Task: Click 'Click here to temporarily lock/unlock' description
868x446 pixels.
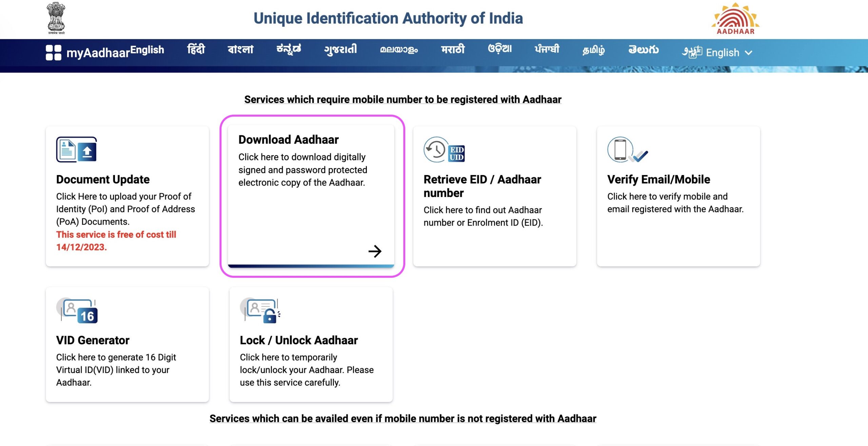Action: (x=307, y=370)
